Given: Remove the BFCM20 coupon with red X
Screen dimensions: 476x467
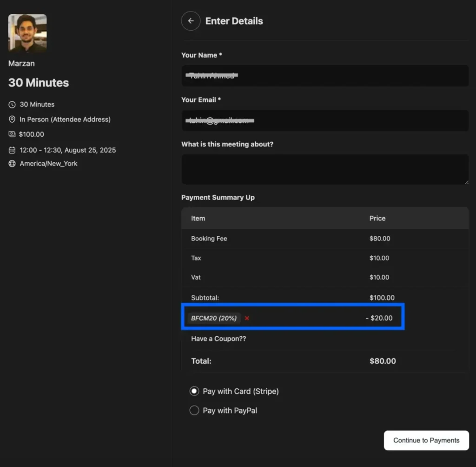Looking at the screenshot, I should click(x=247, y=318).
